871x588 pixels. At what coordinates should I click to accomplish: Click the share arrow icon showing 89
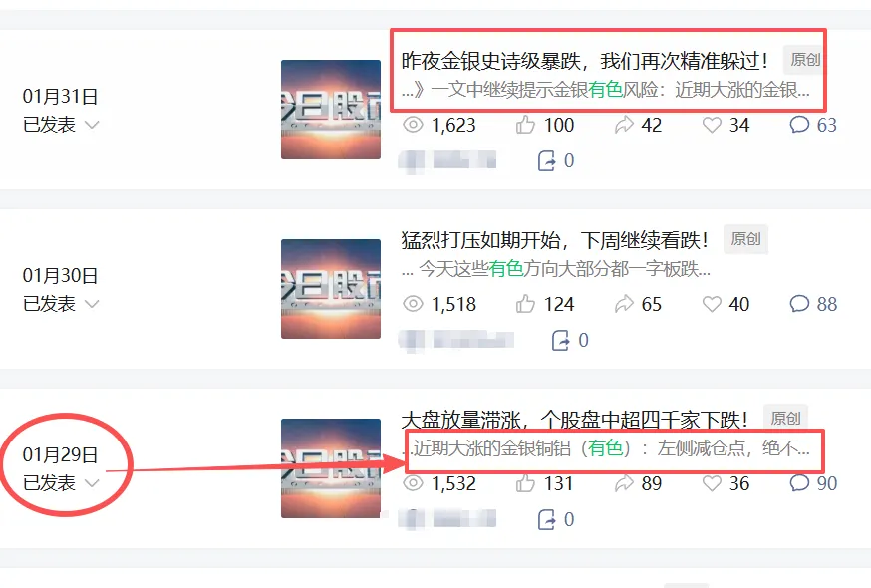pyautogui.click(x=624, y=483)
